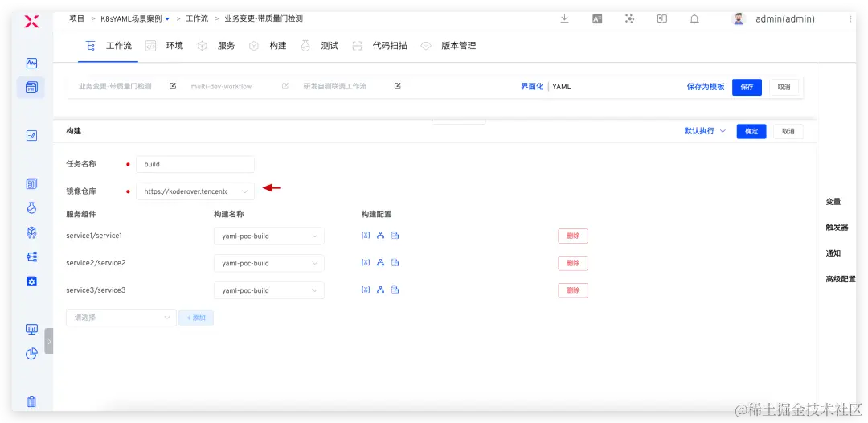
Task: Click the 任务名称 input field containing build
Action: coord(195,164)
